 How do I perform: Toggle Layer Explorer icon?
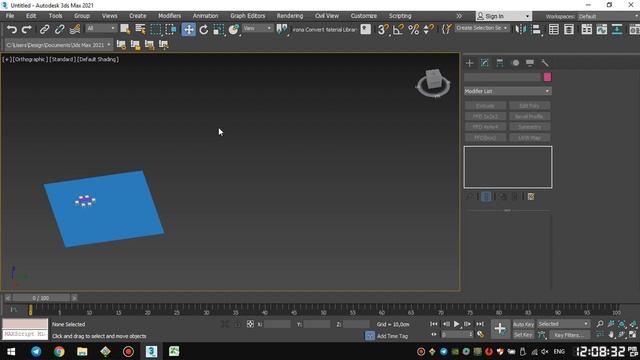coord(569,29)
